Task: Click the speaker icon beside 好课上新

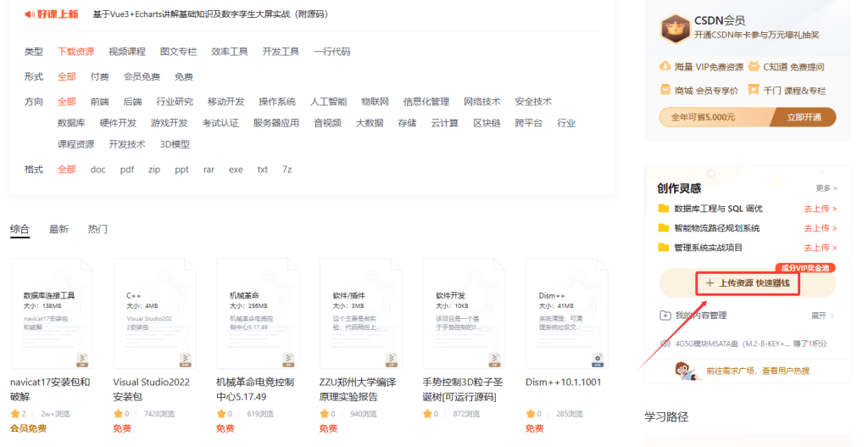Action: (x=30, y=14)
